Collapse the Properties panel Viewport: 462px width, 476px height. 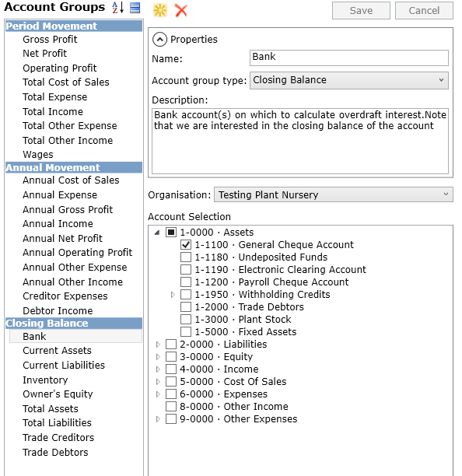[x=159, y=40]
